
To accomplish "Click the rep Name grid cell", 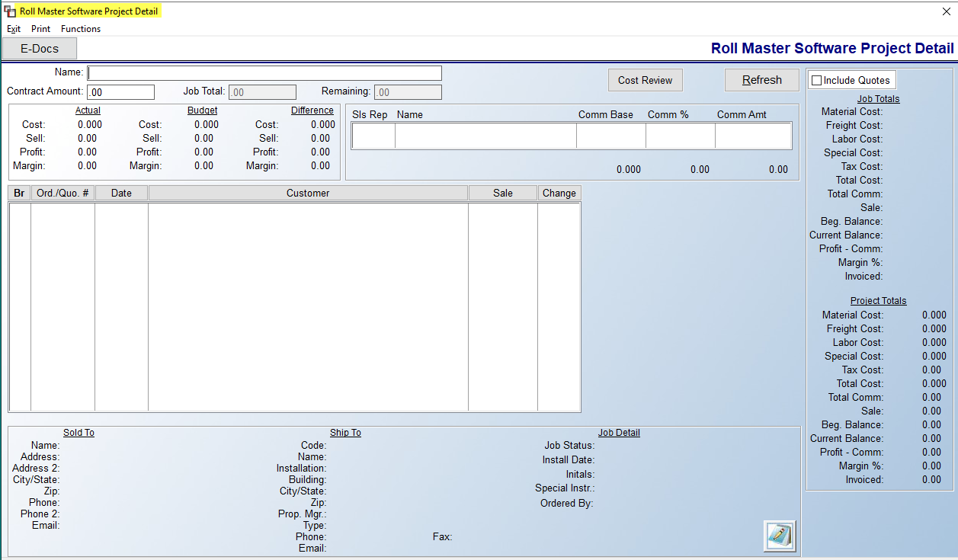I will [x=485, y=136].
